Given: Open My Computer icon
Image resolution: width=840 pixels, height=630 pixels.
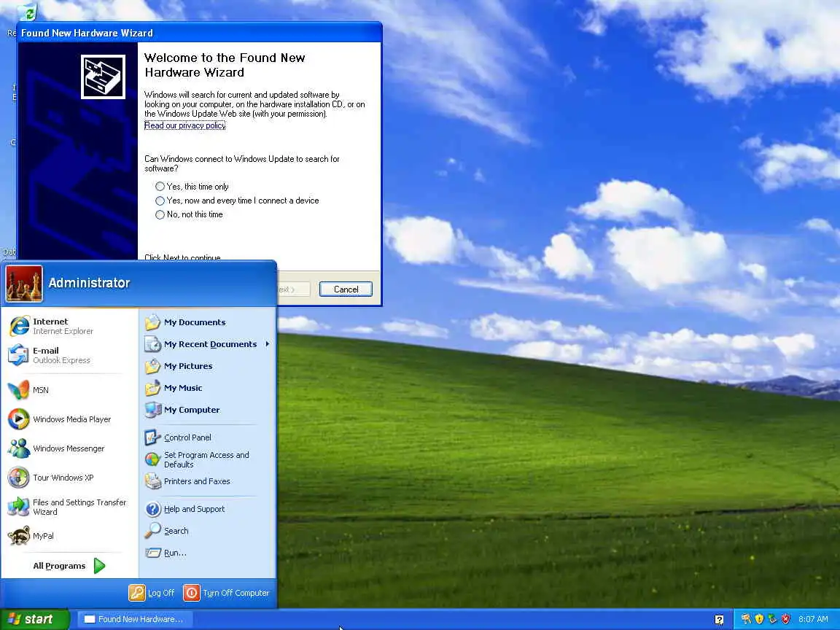Looking at the screenshot, I should point(152,410).
